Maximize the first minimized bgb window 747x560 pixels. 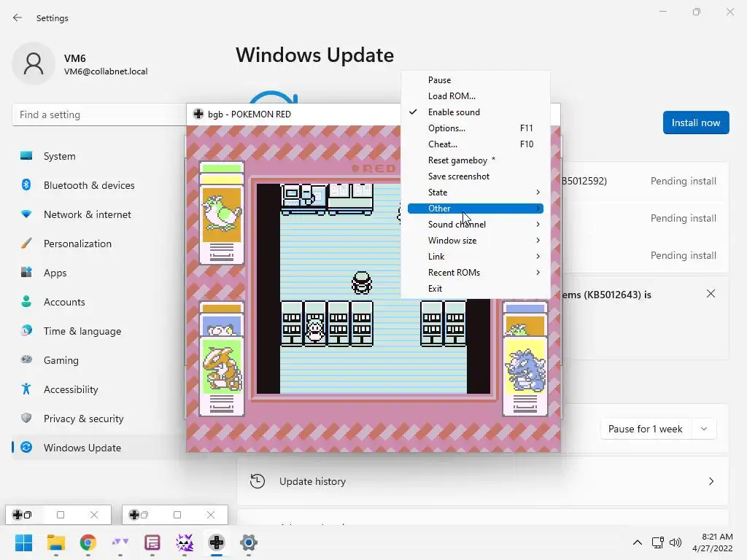click(x=61, y=515)
